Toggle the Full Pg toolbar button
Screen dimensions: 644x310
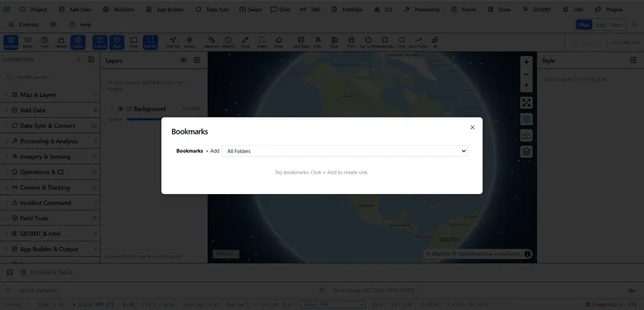click(x=151, y=43)
